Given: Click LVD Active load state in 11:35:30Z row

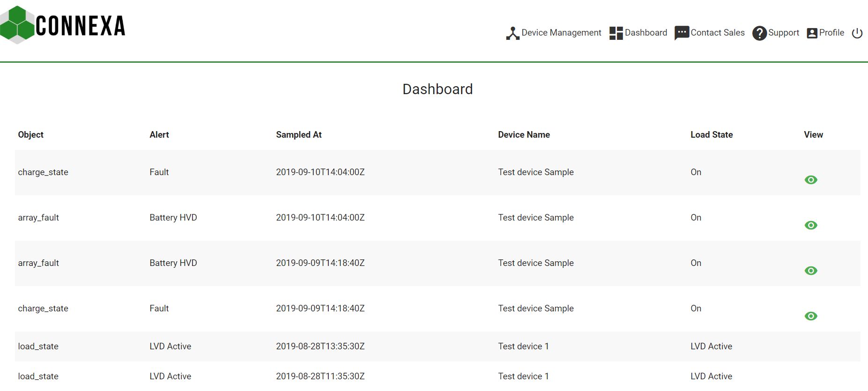Looking at the screenshot, I should pos(711,376).
